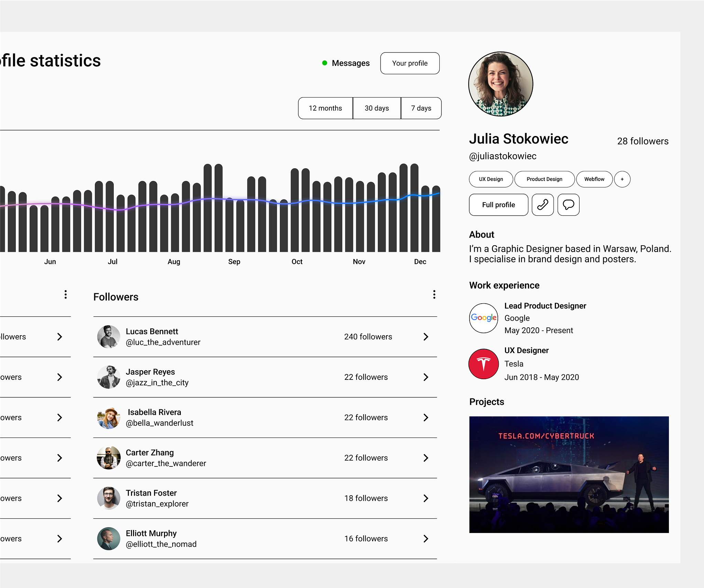Switch chart range to 12 months
Screen dimensions: 704x588
click(x=325, y=108)
